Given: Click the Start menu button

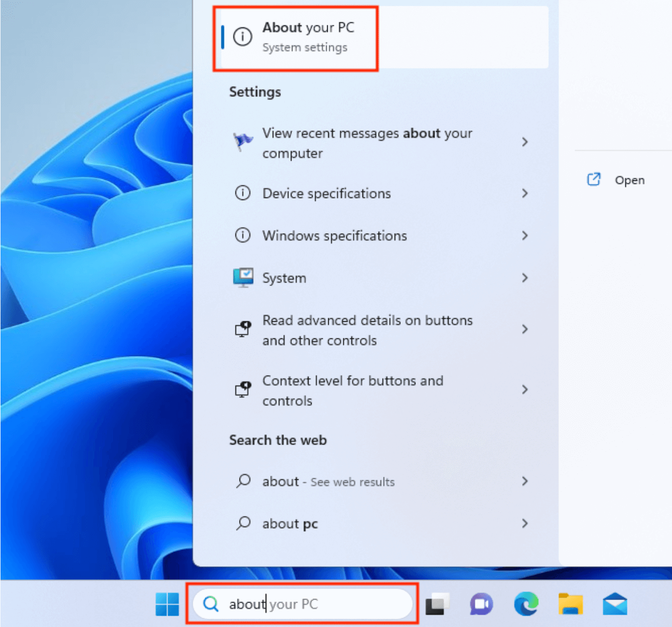Looking at the screenshot, I should (x=166, y=604).
